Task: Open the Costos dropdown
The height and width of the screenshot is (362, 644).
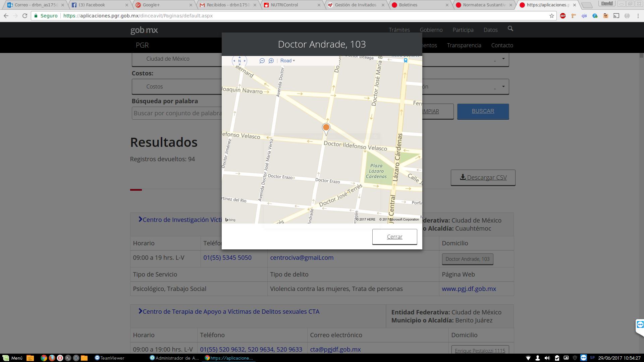Action: [177, 86]
